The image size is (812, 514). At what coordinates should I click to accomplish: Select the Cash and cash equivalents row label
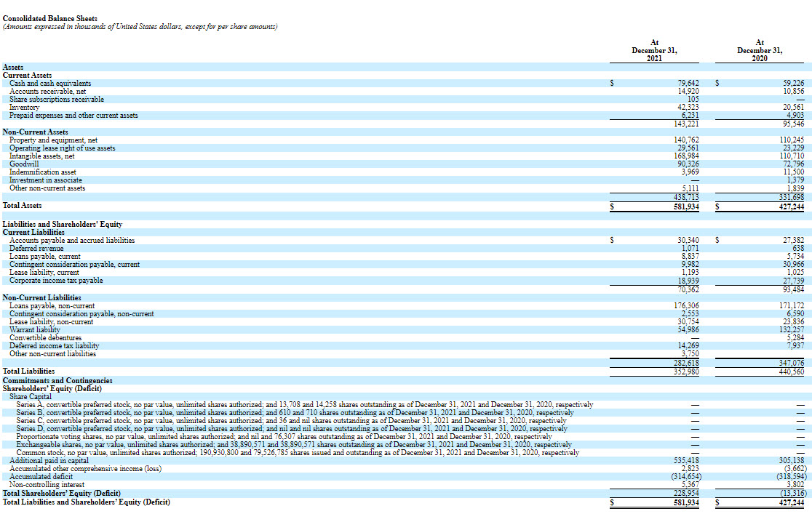50,84
